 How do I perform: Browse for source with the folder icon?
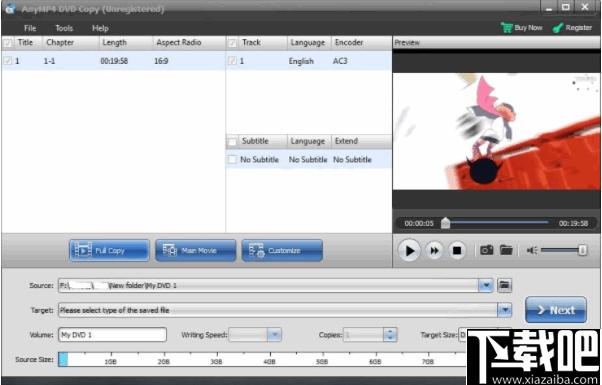point(504,285)
